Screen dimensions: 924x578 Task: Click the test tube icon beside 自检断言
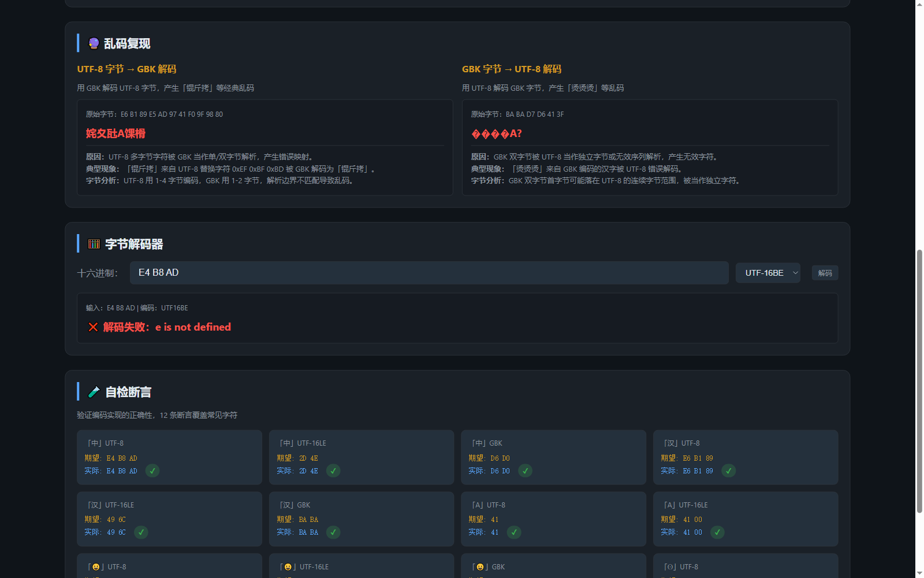pos(94,392)
